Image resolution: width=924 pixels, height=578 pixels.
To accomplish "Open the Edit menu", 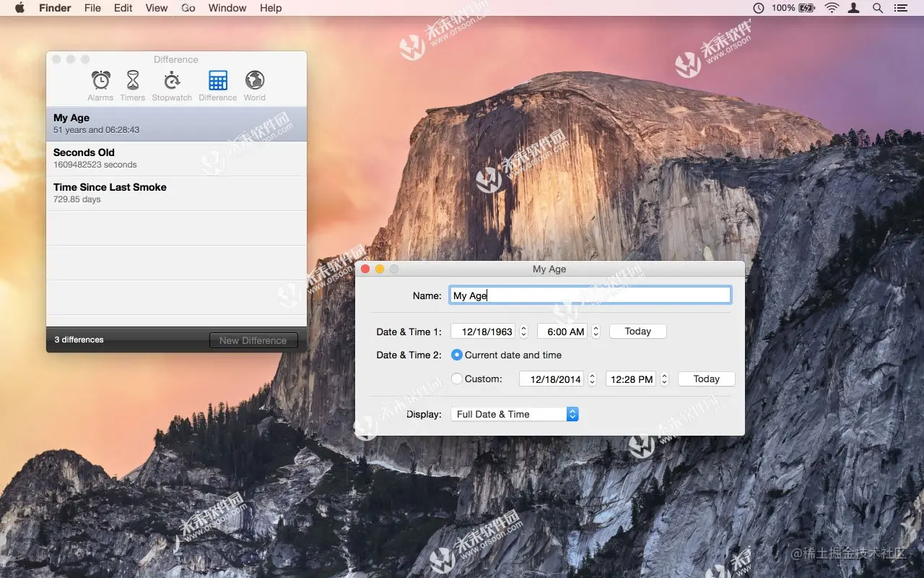I will coord(123,8).
